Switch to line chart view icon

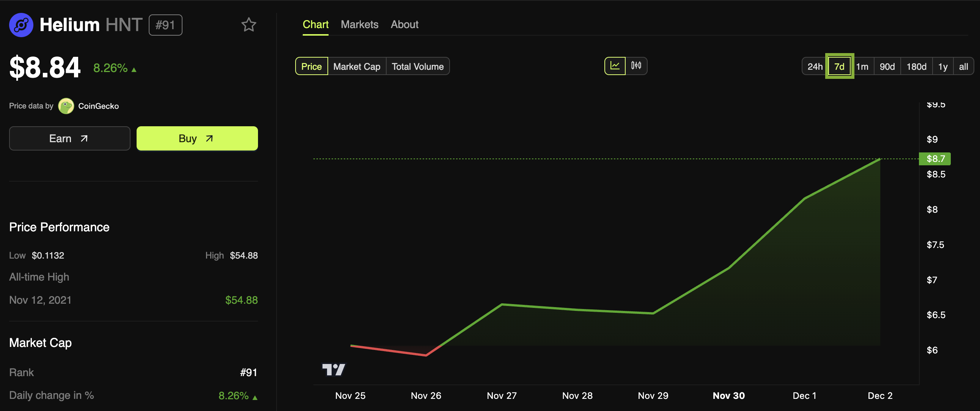pyautogui.click(x=615, y=66)
